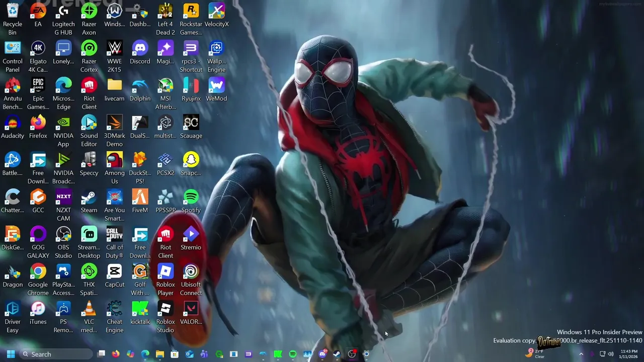The height and width of the screenshot is (362, 644).
Task: Launch CapCut desktop shortcut
Action: (x=115, y=276)
